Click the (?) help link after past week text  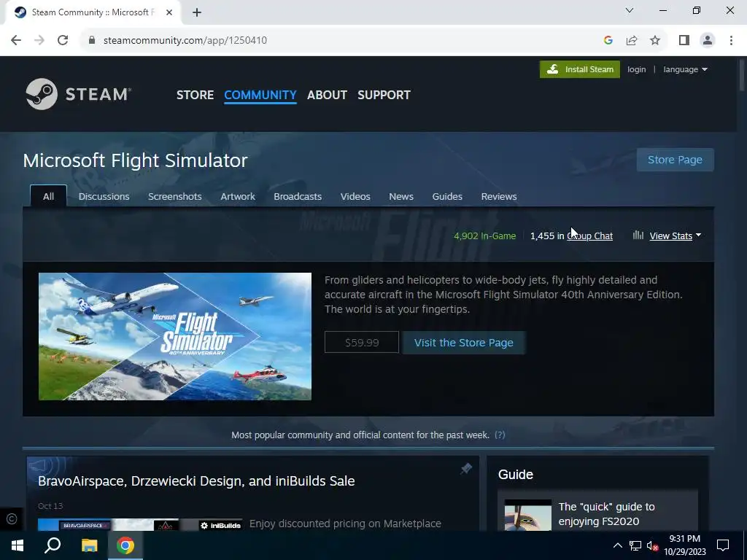click(500, 435)
